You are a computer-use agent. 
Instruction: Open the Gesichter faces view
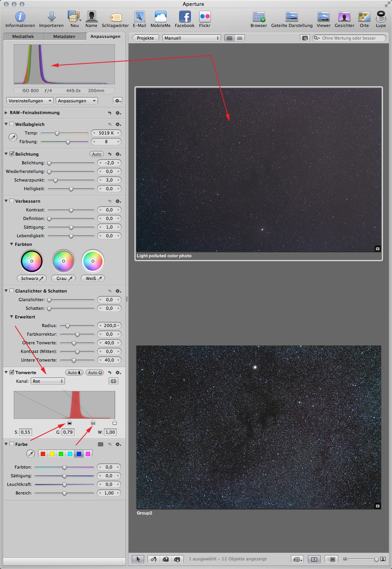coord(344,16)
